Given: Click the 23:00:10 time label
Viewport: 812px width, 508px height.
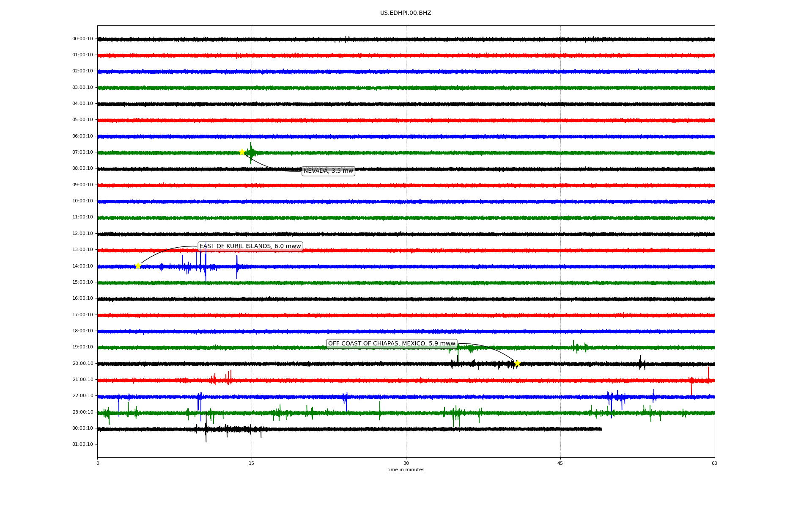Looking at the screenshot, I should [x=82, y=412].
